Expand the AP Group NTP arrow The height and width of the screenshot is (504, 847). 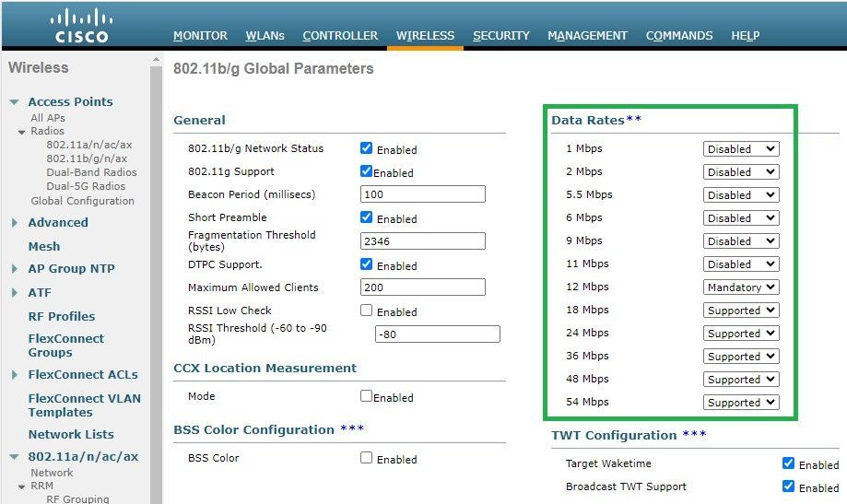coord(15,268)
